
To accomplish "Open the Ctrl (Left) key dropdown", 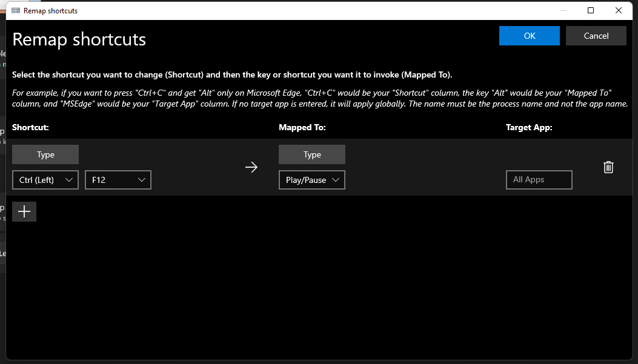I will point(45,179).
